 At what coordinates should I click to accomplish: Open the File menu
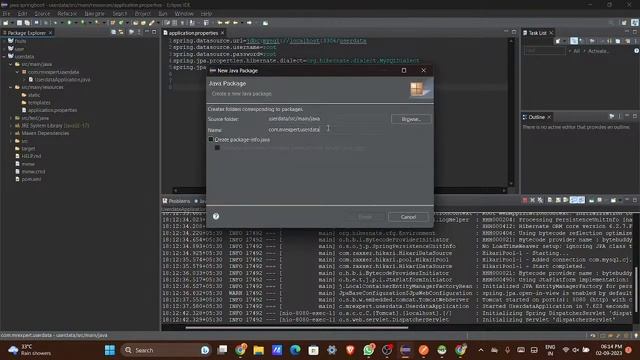(6, 13)
